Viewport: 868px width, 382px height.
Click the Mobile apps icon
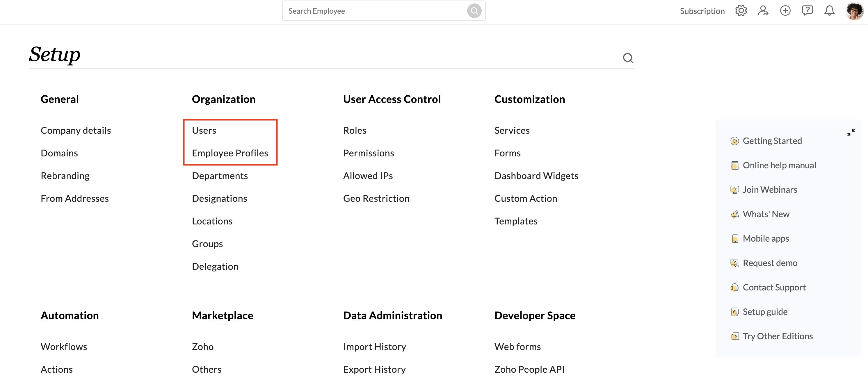pyautogui.click(x=734, y=238)
